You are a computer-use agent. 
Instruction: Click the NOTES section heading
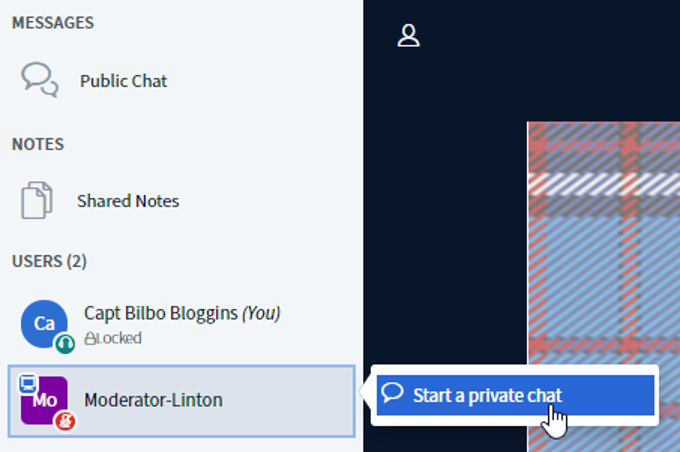click(38, 144)
